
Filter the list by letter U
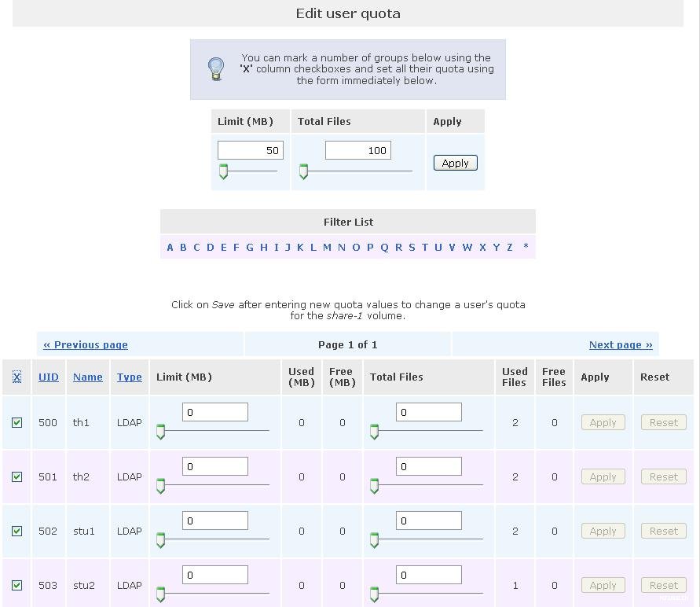click(438, 247)
